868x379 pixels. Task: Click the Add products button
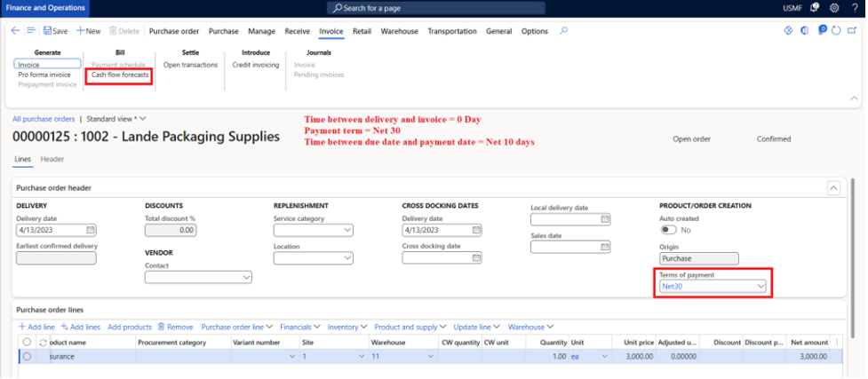click(130, 327)
